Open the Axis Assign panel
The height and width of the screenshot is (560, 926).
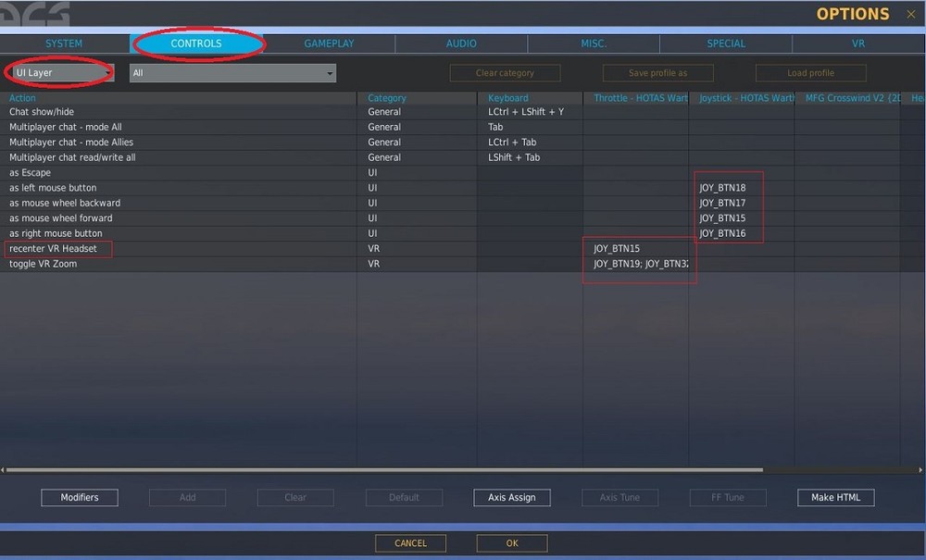tap(512, 497)
